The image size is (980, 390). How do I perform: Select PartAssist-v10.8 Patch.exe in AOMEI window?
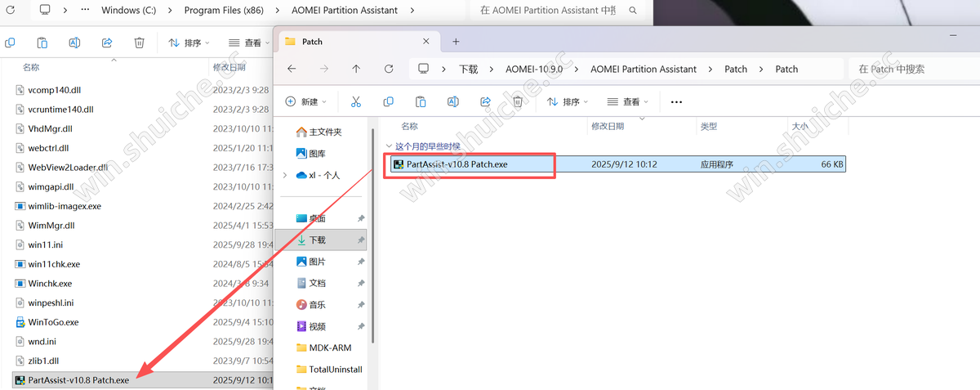point(141,380)
